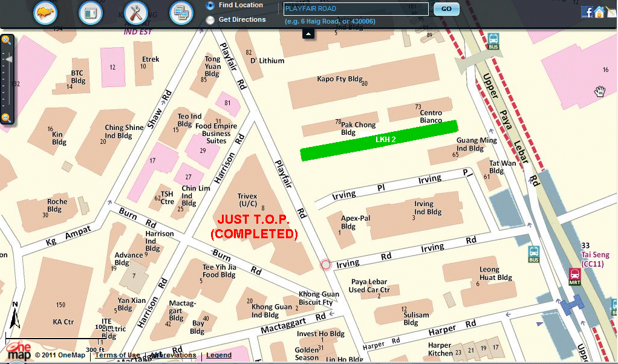This screenshot has width=618, height=364.
Task: Collapse the top toolbar with arrow button
Action: point(308,34)
